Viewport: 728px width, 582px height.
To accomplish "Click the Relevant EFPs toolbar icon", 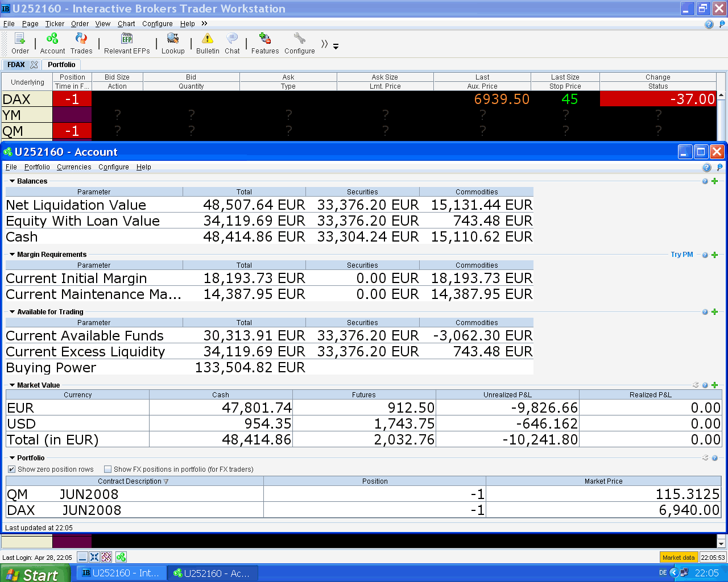I will click(x=127, y=43).
